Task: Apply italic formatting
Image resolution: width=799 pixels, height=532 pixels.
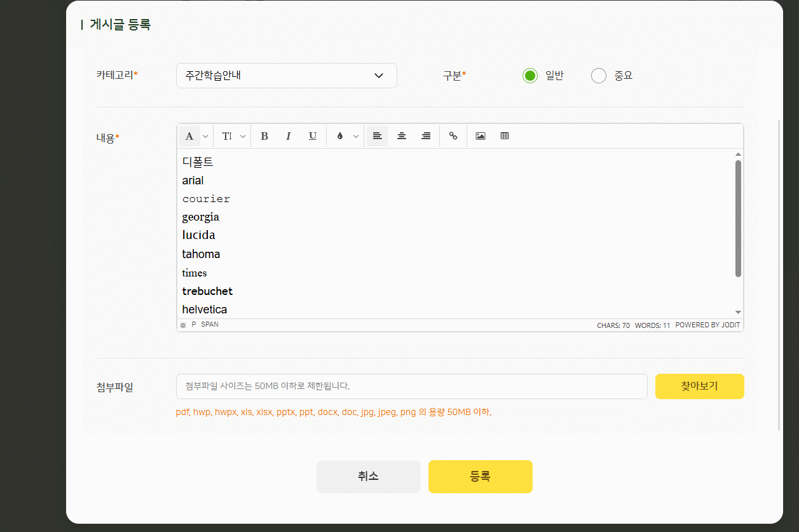Action: pos(289,136)
